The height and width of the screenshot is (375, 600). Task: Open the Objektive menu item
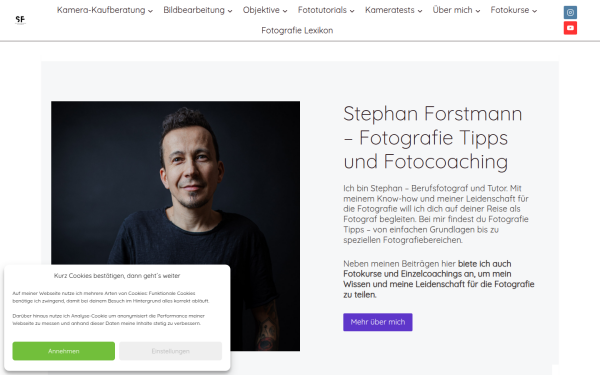pyautogui.click(x=261, y=10)
